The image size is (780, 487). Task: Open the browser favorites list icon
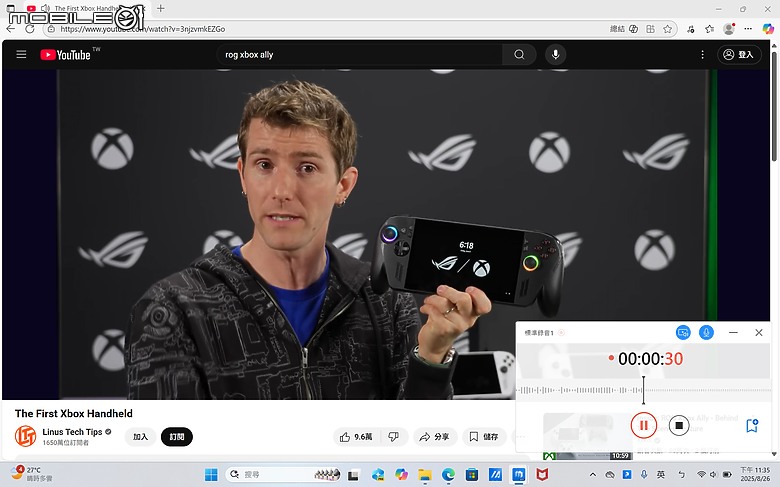(710, 29)
